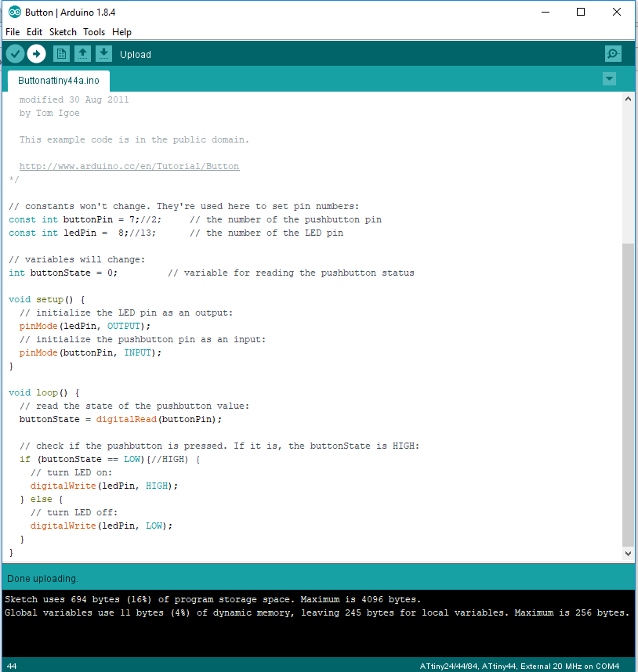Click the '// turn LED on:' comment

coord(71,472)
